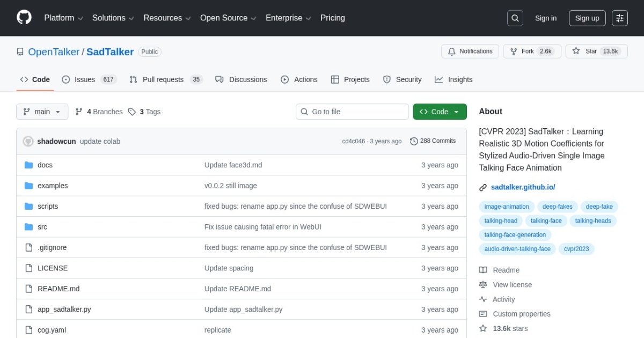Screen dimensions: 644x338
Task: Expand the Resources navigation menu
Action: [167, 18]
